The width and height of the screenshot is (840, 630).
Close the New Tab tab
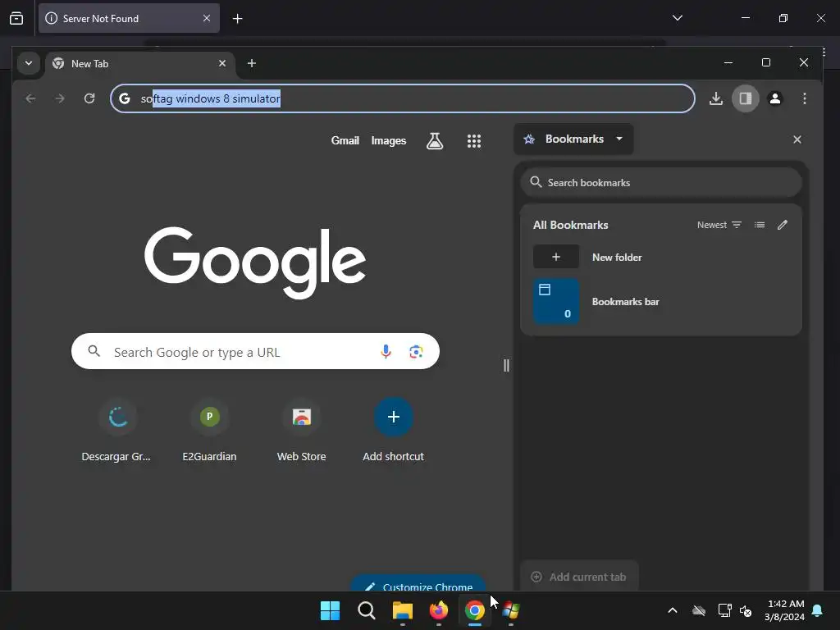pyautogui.click(x=221, y=63)
